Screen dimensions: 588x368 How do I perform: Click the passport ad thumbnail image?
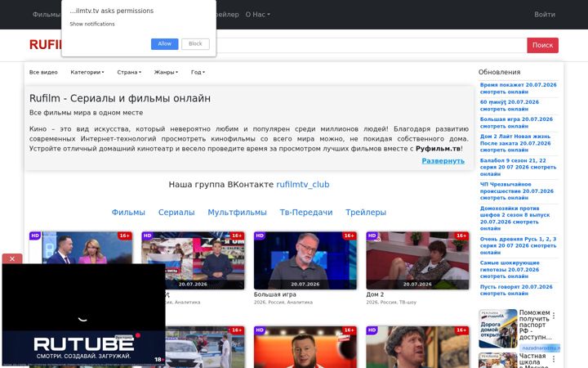point(498,329)
